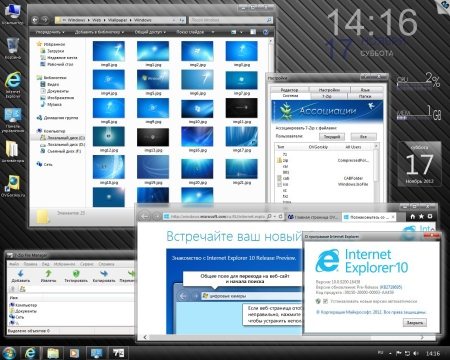This screenshot has width=450, height=360.
Task: Click the IE browser back button
Action: pos(145,217)
